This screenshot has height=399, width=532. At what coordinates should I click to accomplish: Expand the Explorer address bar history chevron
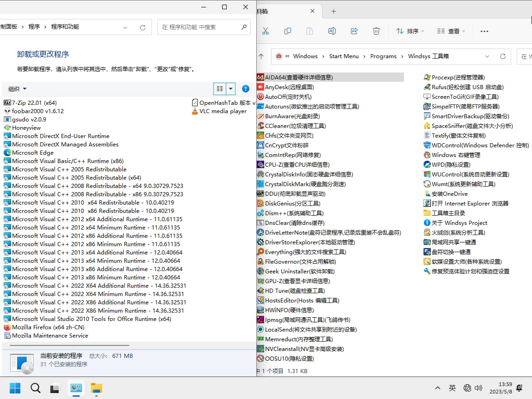tap(487, 56)
